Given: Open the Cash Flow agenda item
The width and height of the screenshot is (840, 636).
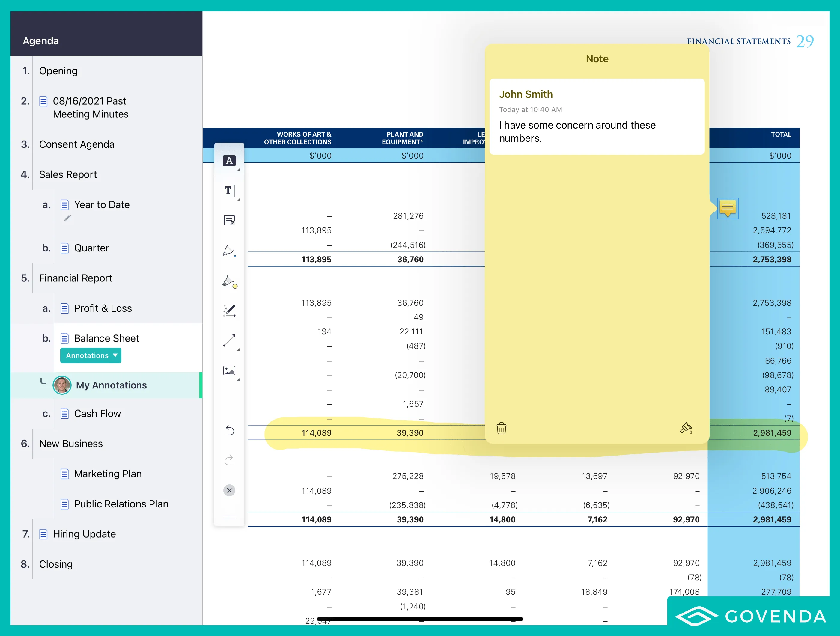Looking at the screenshot, I should [x=98, y=414].
